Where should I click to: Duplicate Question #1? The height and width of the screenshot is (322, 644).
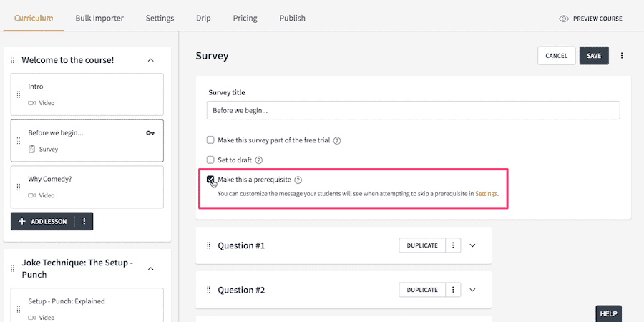pyautogui.click(x=422, y=245)
